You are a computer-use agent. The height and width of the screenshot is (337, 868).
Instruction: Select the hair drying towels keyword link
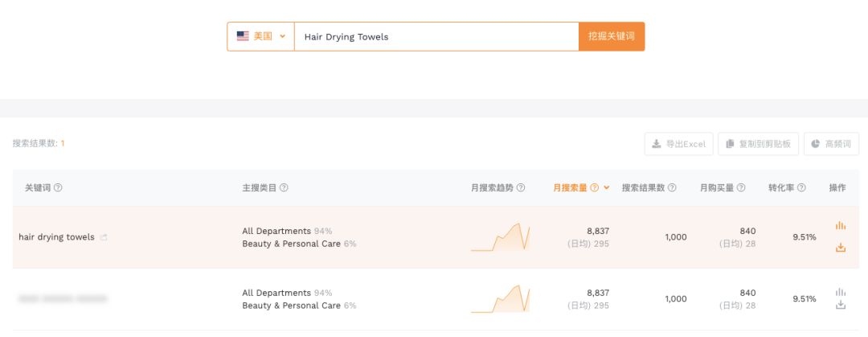tap(56, 237)
